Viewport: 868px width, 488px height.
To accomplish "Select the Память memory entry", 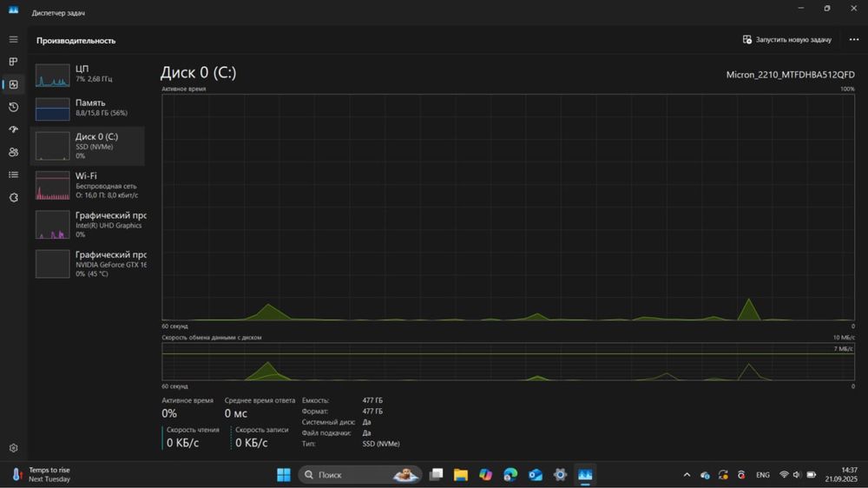I will (x=88, y=108).
